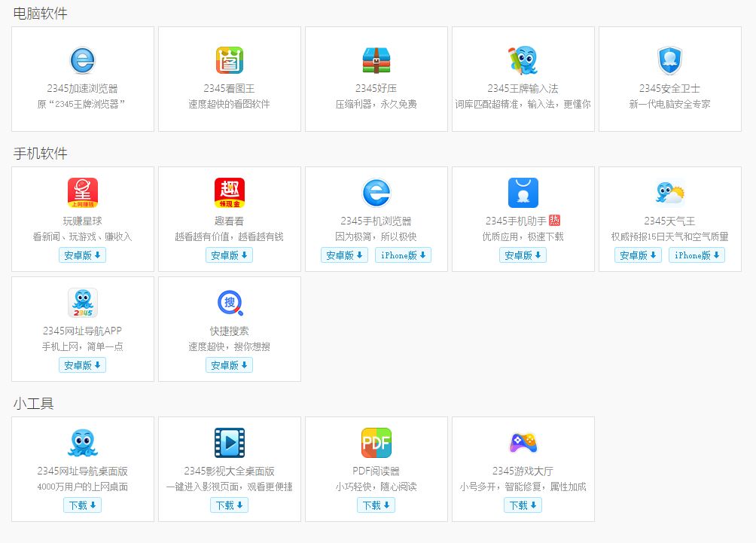Click the 小工具 section heading
This screenshot has height=543, width=756.
click(x=33, y=403)
